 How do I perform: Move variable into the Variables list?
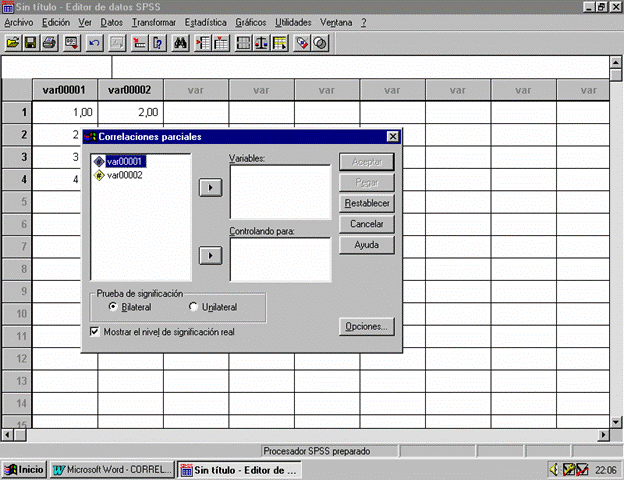pos(211,187)
